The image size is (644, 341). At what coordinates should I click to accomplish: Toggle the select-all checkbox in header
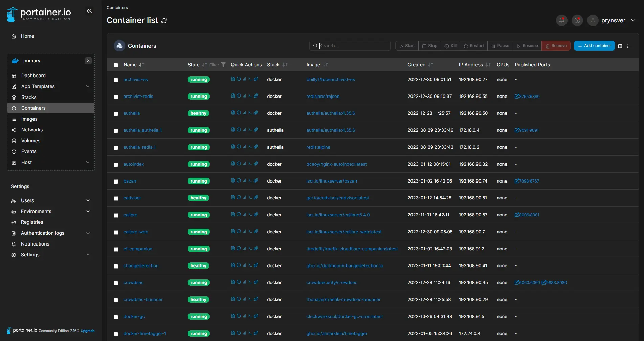tap(116, 65)
